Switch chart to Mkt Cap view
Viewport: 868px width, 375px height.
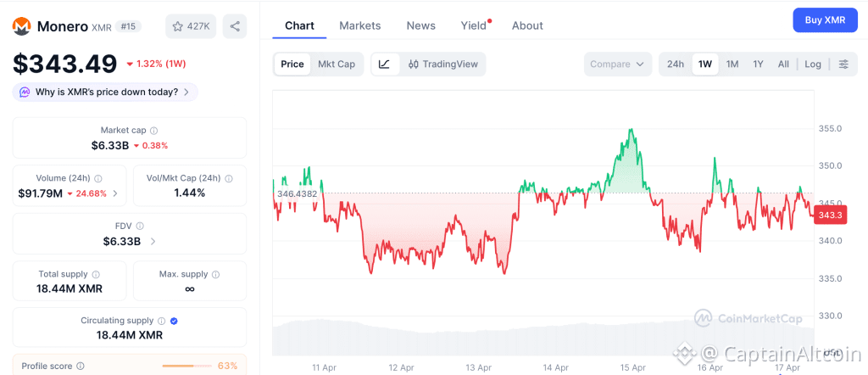(337, 64)
